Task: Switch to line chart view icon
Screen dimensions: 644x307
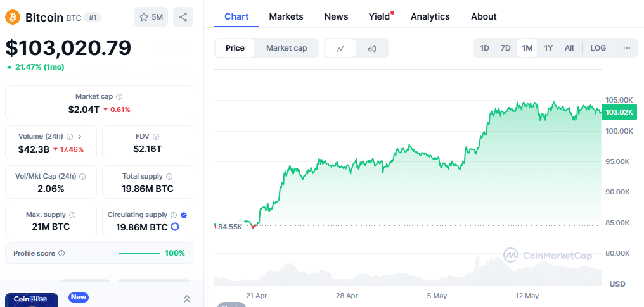Action: coord(340,48)
